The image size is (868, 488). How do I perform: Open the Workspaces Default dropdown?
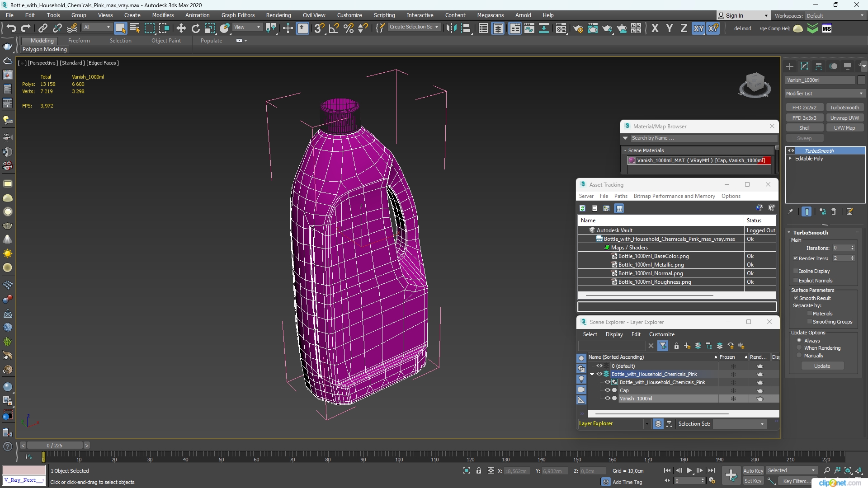click(x=835, y=15)
